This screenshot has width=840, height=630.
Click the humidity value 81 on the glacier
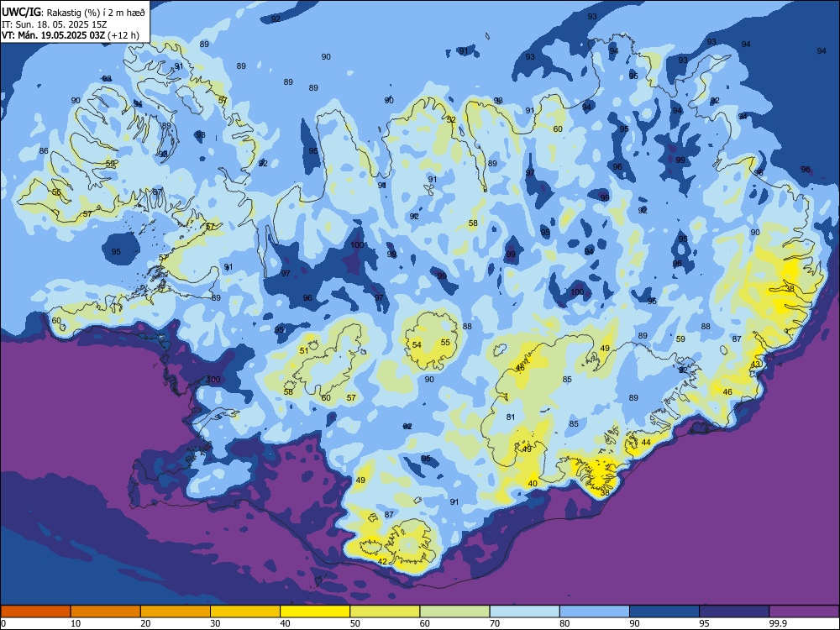(511, 417)
